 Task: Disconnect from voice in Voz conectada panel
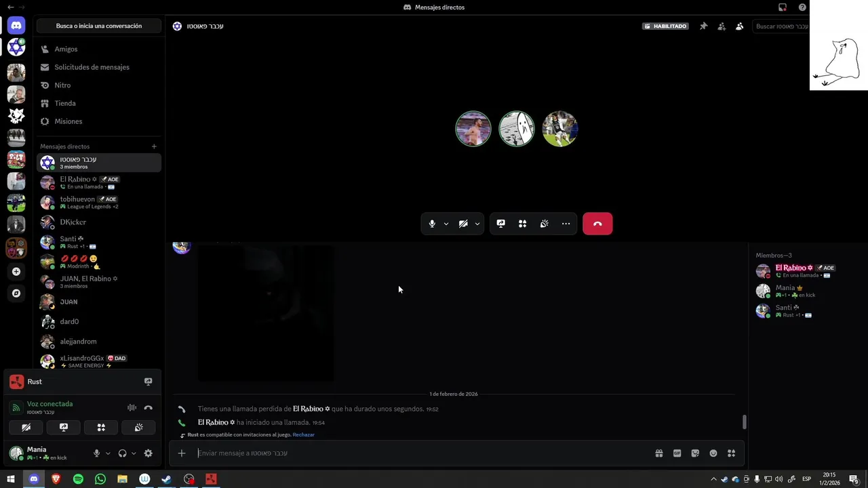pos(148,407)
